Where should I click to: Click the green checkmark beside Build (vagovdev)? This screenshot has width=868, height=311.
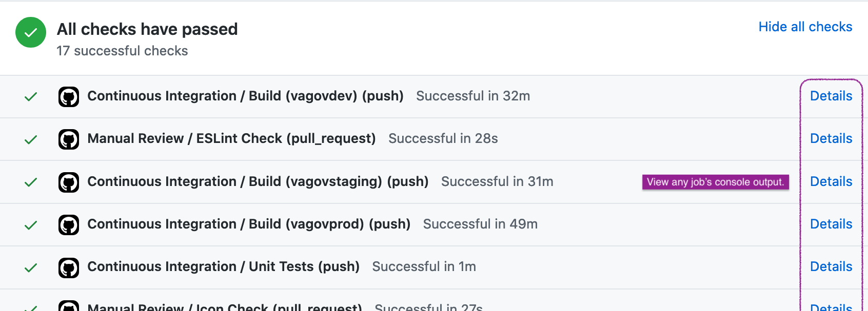tap(30, 96)
